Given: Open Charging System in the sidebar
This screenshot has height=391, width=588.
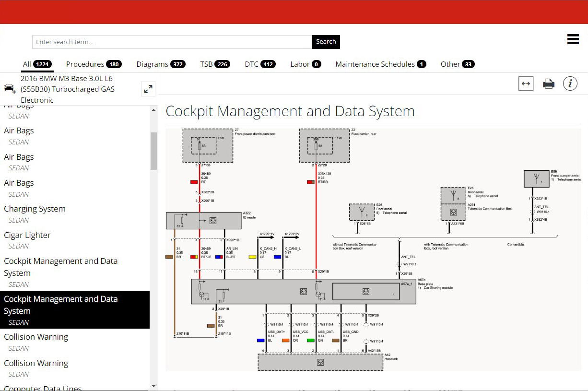Looking at the screenshot, I should click(x=35, y=209).
